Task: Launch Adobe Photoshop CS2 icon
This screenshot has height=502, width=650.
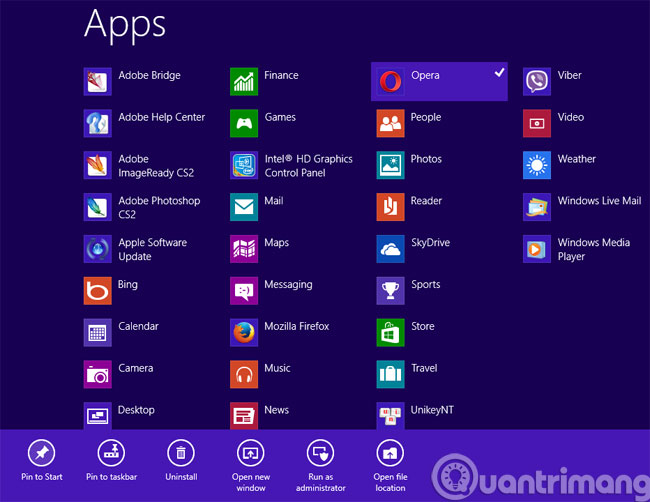Action: coord(97,207)
